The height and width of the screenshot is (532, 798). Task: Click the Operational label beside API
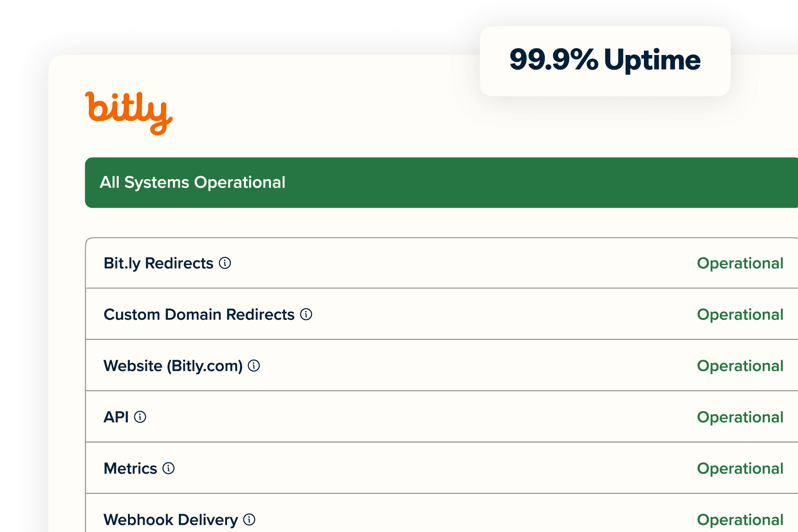pyautogui.click(x=740, y=417)
